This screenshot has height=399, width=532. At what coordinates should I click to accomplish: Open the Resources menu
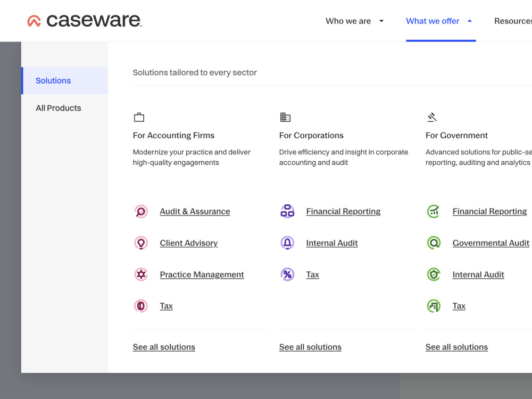513,21
